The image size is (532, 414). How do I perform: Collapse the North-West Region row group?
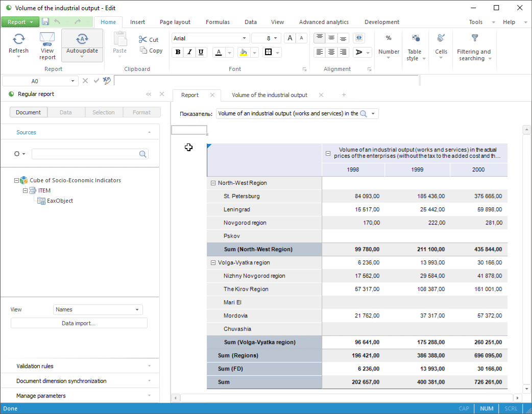[x=213, y=183]
